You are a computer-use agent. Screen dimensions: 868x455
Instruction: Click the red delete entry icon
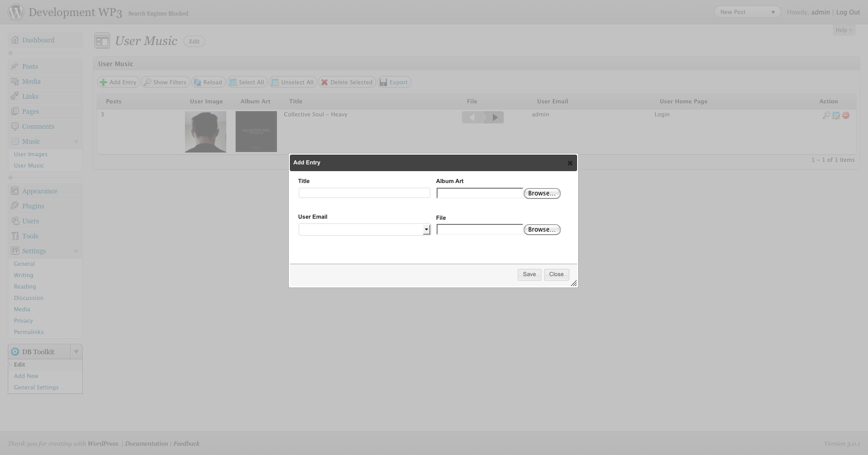click(846, 115)
